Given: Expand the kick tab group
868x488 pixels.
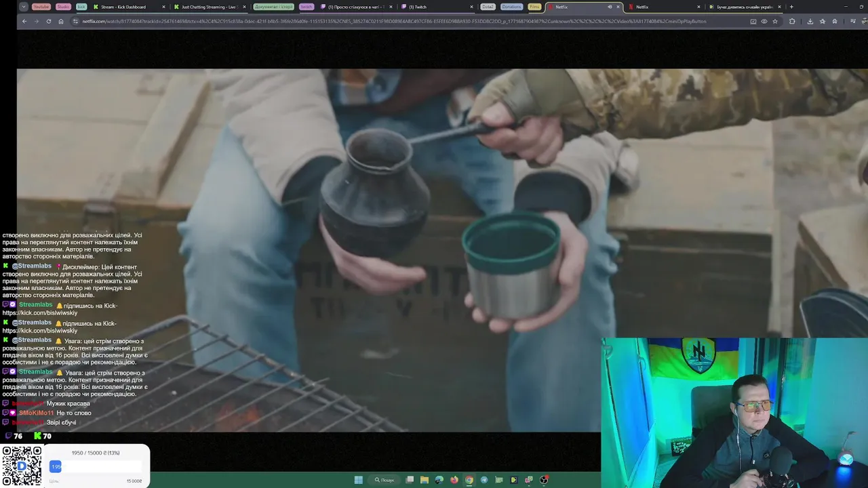Looking at the screenshot, I should 81,7.
